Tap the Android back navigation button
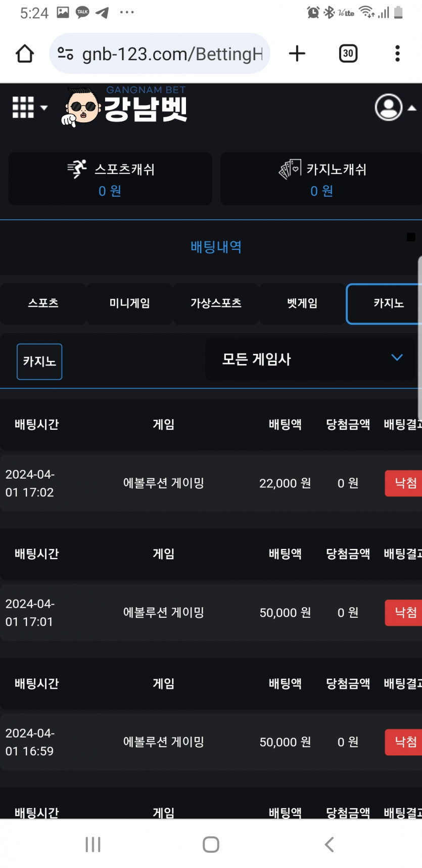Viewport: 422px width, 868px height. 329,844
